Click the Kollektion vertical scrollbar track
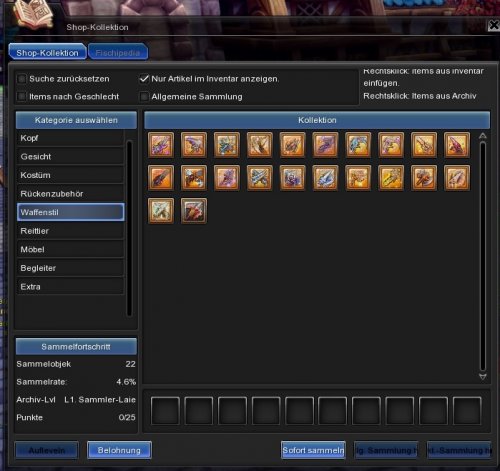Image resolution: width=500 pixels, height=471 pixels. (483, 256)
